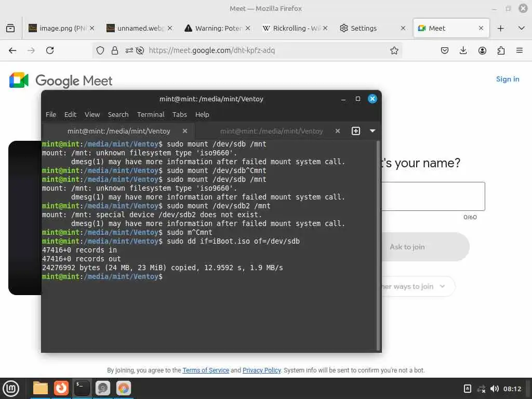Open the extensions puzzle icon

point(501,50)
